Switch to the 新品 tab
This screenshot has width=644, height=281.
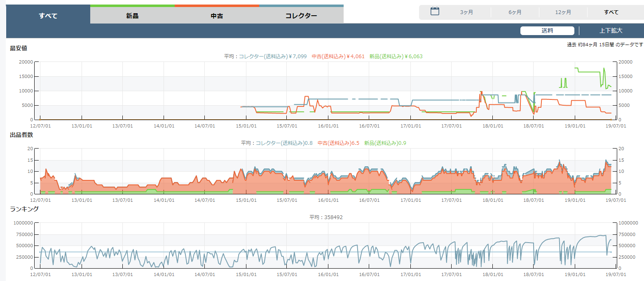132,16
